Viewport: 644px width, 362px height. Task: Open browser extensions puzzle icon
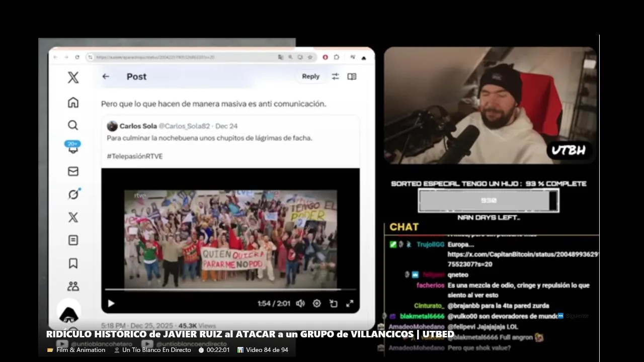(337, 57)
